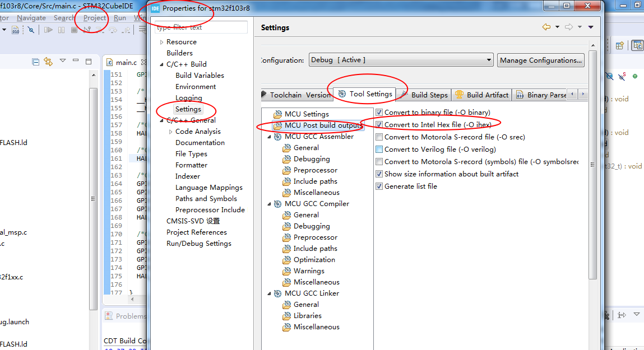Image resolution: width=644 pixels, height=350 pixels.
Task: Open Linker Libraries settings
Action: [x=307, y=315]
